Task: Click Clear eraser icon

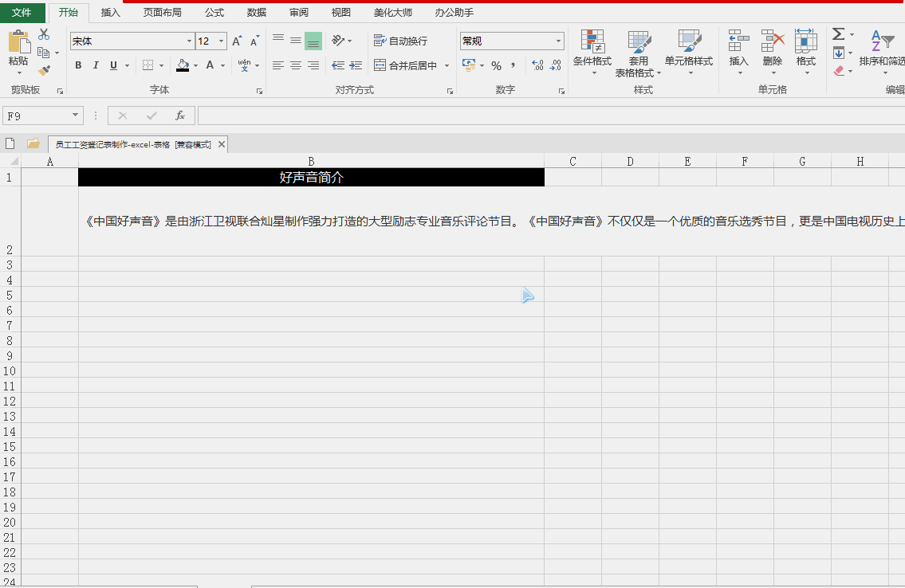Action: pyautogui.click(x=839, y=70)
